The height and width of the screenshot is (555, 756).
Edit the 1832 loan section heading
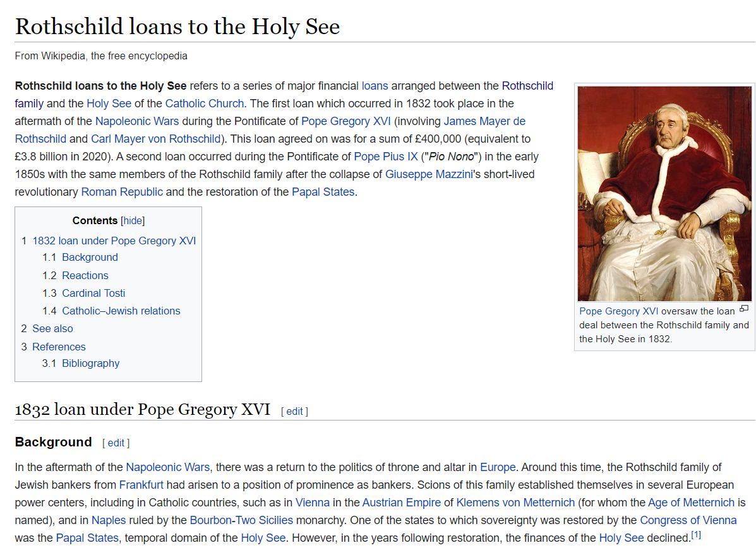(294, 411)
